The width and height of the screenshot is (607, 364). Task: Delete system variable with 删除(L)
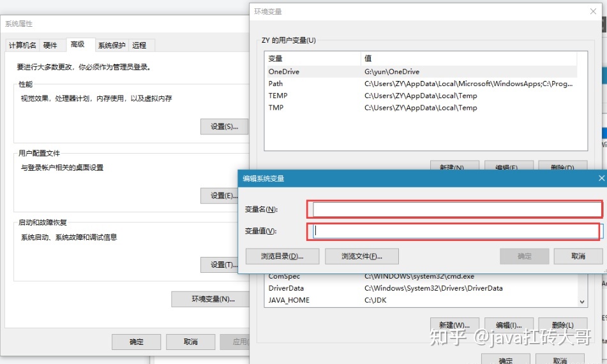[x=563, y=325]
